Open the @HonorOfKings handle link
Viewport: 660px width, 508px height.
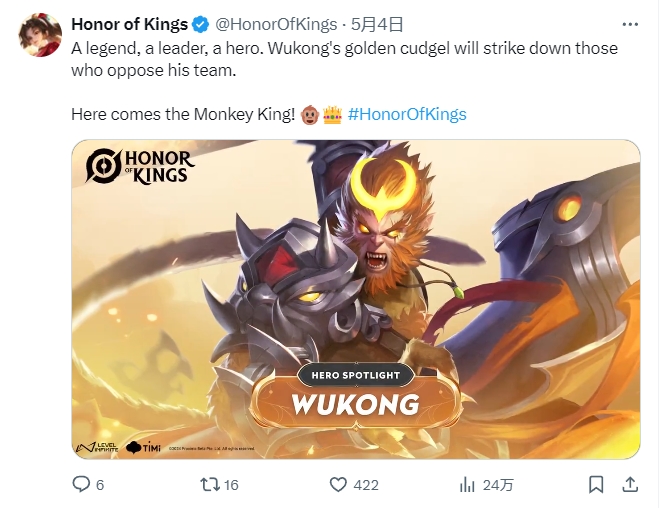276,24
